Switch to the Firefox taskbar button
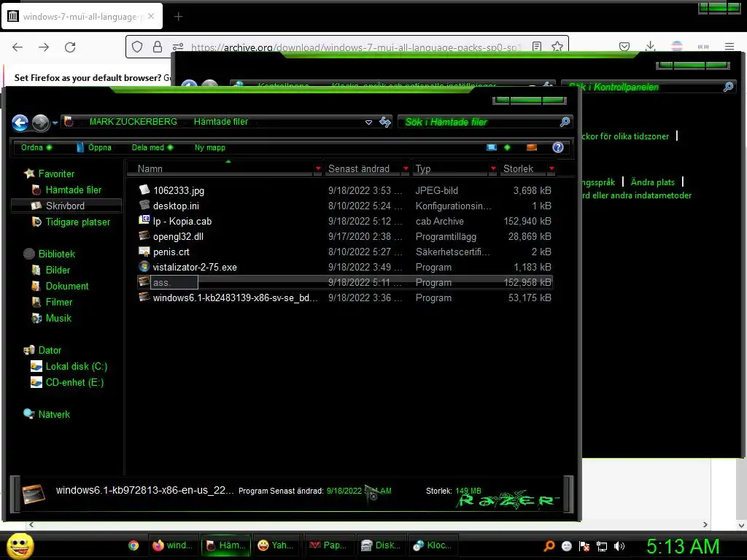Image resolution: width=747 pixels, height=560 pixels. click(x=172, y=545)
